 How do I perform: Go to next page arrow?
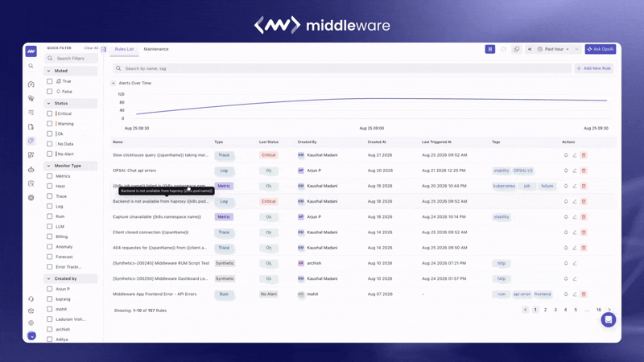pyautogui.click(x=609, y=310)
